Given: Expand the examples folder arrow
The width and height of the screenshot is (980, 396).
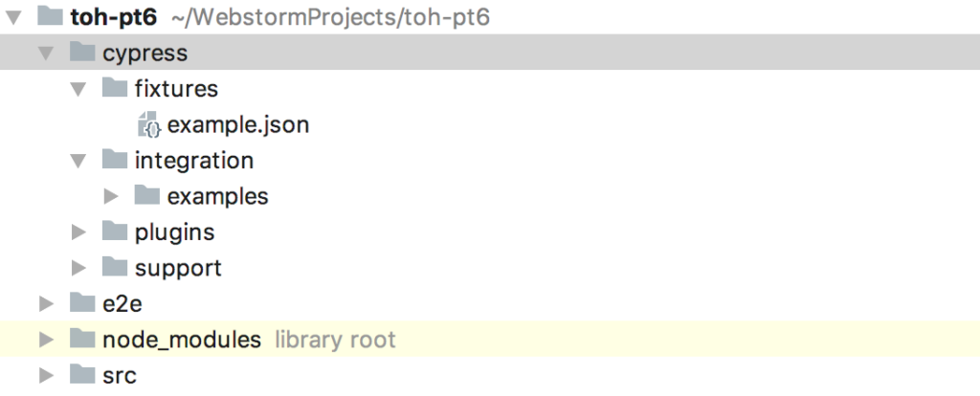Looking at the screenshot, I should coord(111,196).
